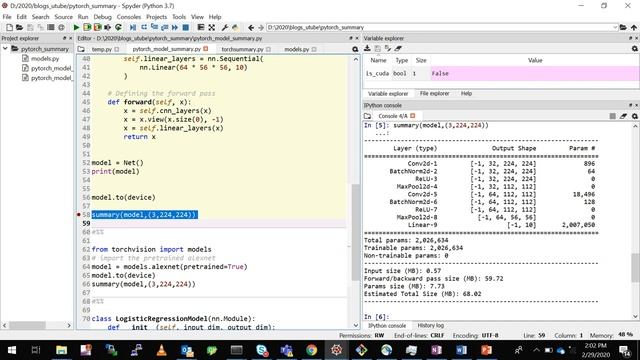The height and width of the screenshot is (360, 640).
Task: Open the Debug menu
Action: point(102,17)
